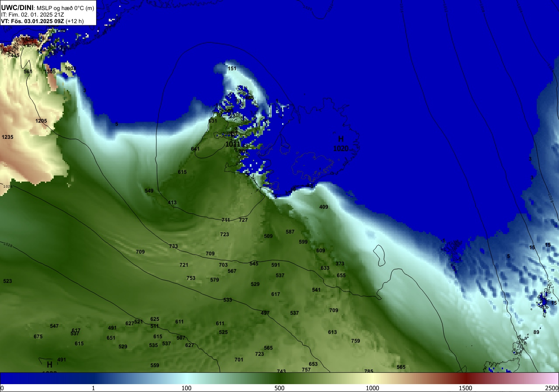This screenshot has width=559, height=392.
Task: Click the colorbar label 100
Action: (x=186, y=388)
